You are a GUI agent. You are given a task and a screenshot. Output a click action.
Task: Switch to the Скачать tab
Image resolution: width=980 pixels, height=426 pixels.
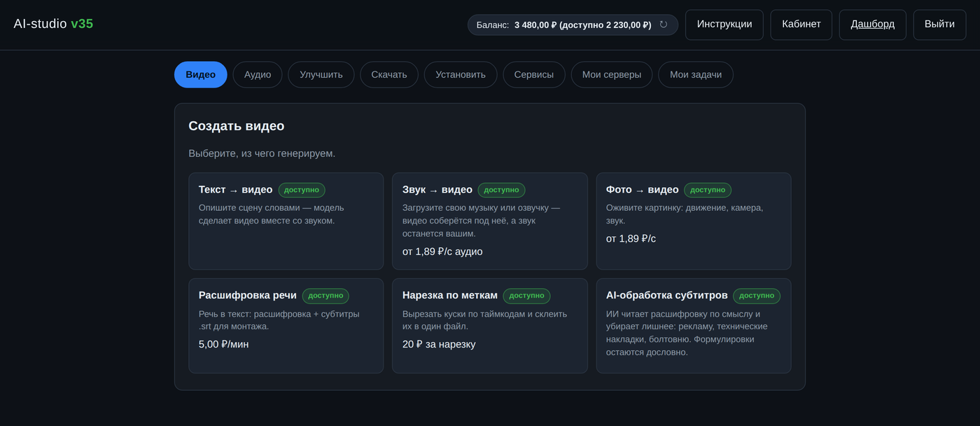click(x=389, y=75)
